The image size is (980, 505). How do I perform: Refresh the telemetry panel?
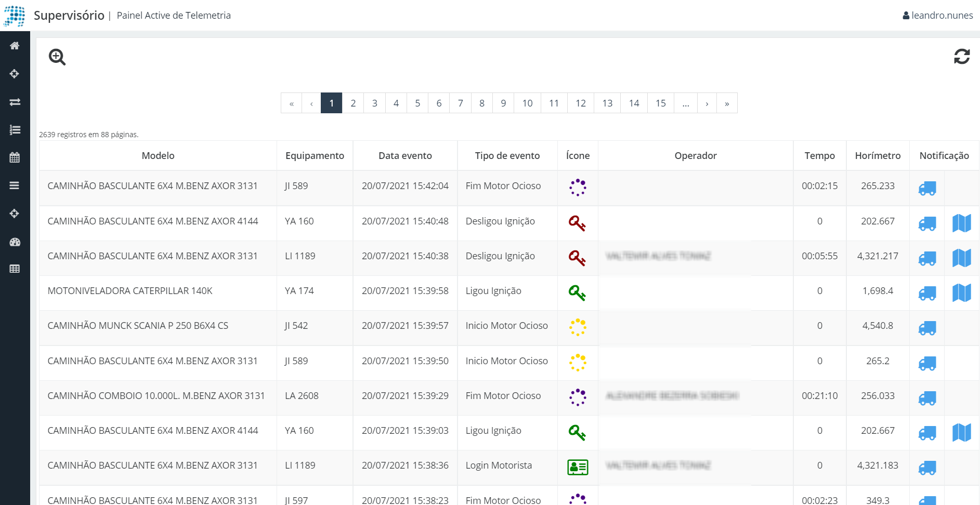[x=962, y=56]
